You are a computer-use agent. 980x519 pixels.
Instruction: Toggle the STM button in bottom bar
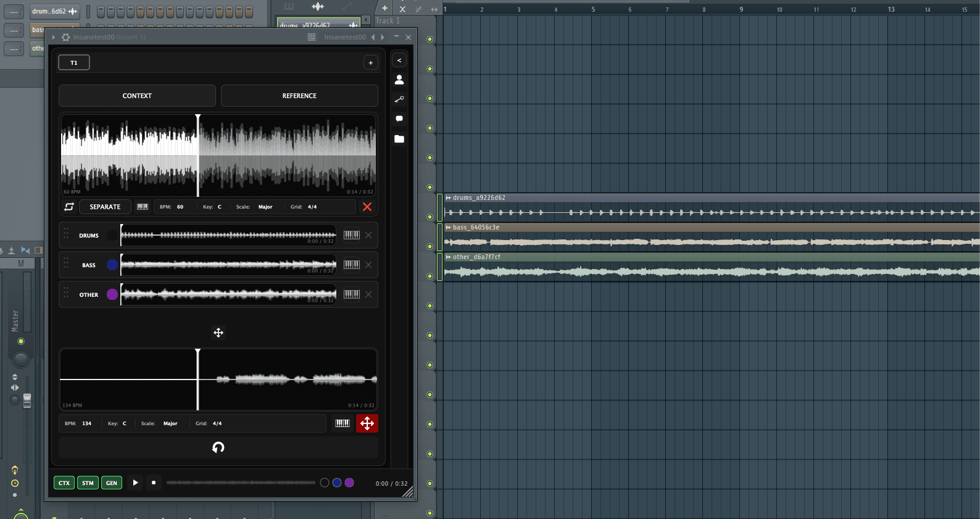point(88,483)
